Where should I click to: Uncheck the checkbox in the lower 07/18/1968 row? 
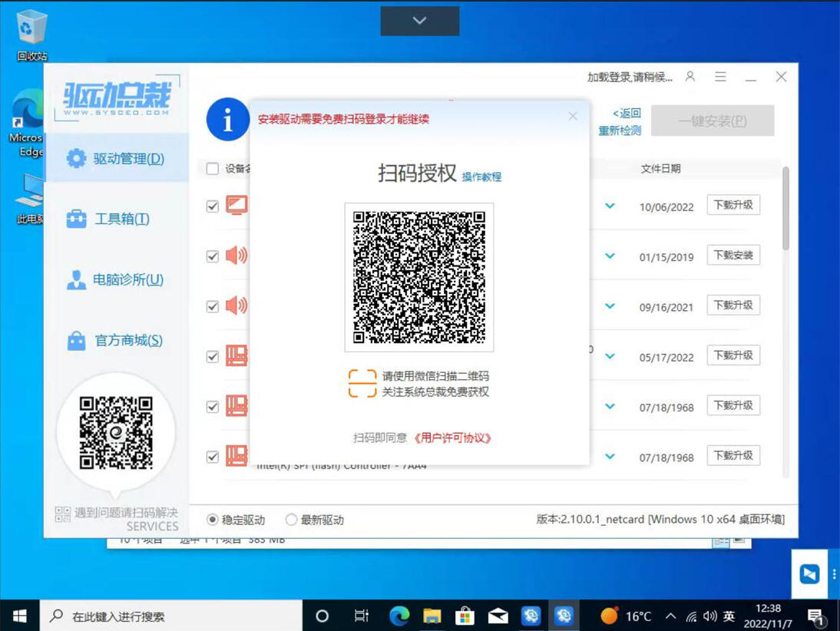point(213,457)
